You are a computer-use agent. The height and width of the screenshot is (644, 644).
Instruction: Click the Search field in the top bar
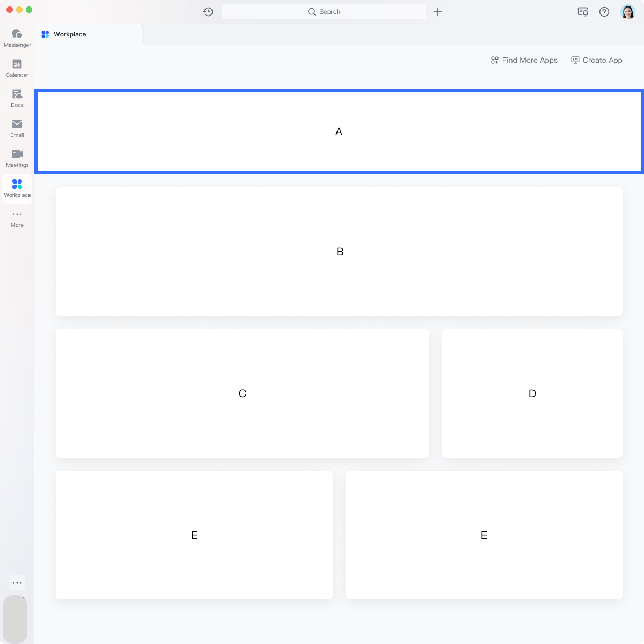coord(324,12)
